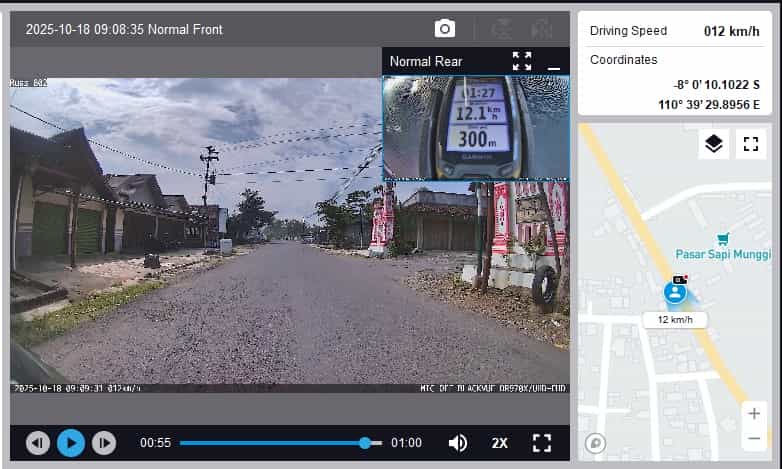
Task: Capture a snapshot with the camera icon
Action: 445,29
